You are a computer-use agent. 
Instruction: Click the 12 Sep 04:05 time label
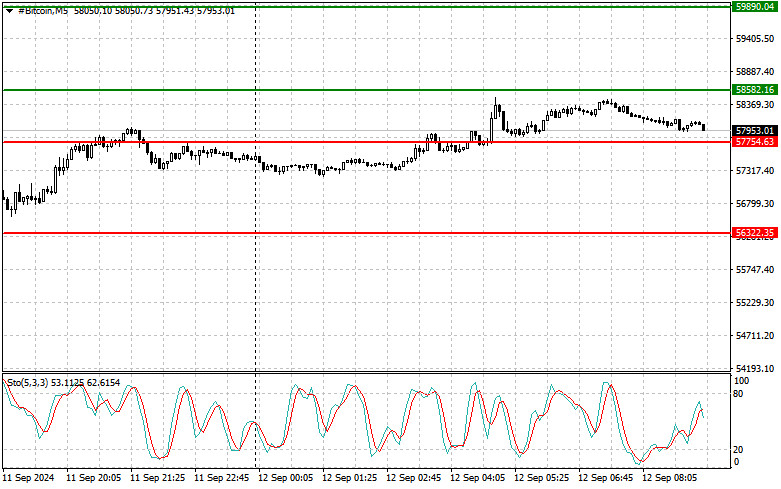(477, 478)
